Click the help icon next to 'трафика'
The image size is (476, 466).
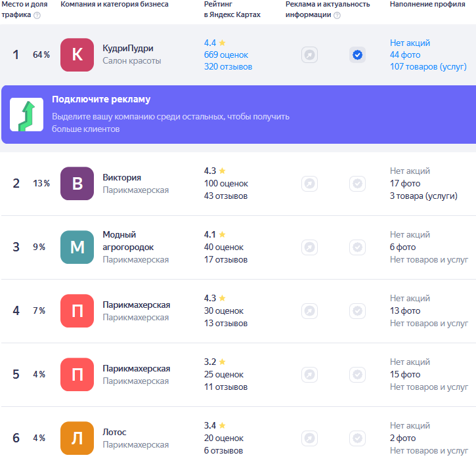tap(37, 16)
